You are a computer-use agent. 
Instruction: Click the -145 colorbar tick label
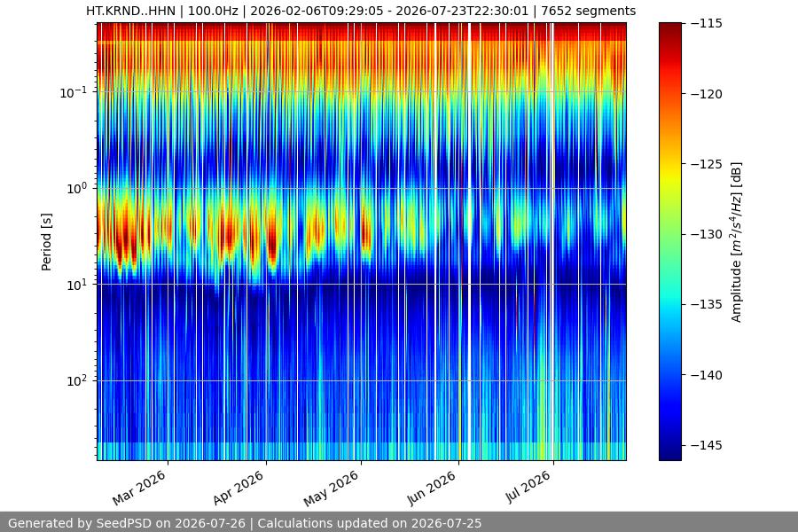coord(707,445)
